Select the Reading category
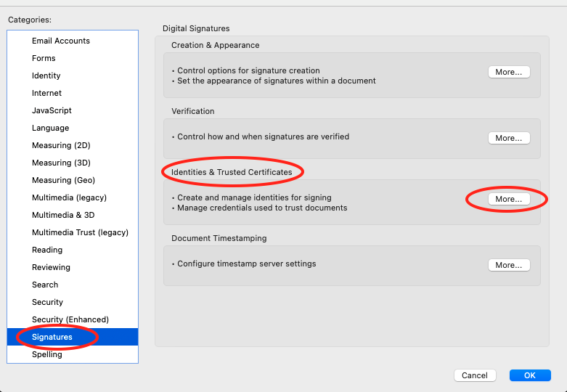The height and width of the screenshot is (392, 567). click(x=73, y=250)
